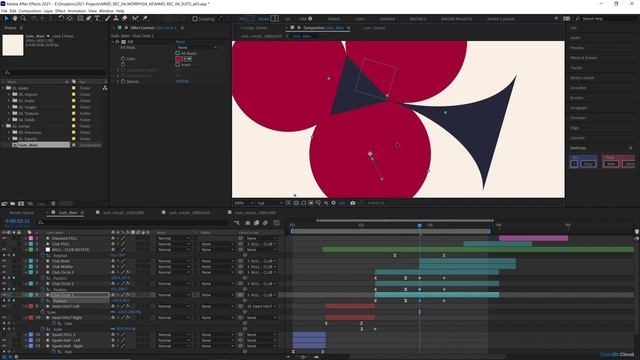Open parent dropdown for Club FULL layer
Screen dimensions: 640x360
(261, 244)
